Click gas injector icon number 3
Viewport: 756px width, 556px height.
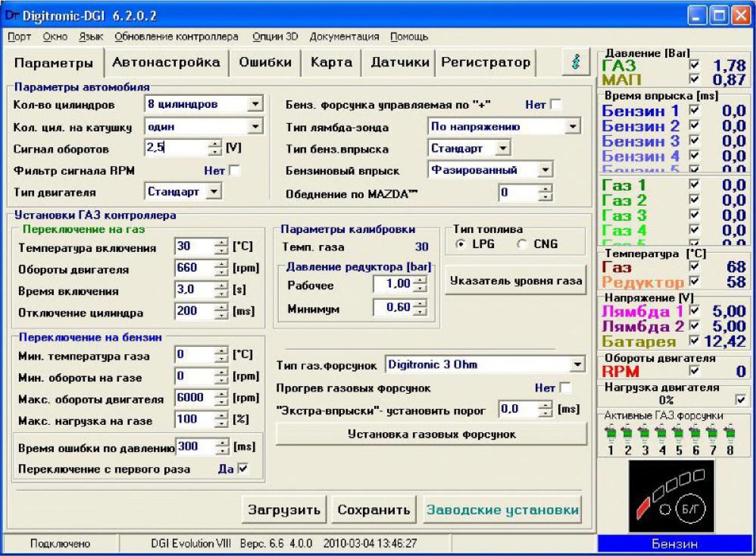644,433
